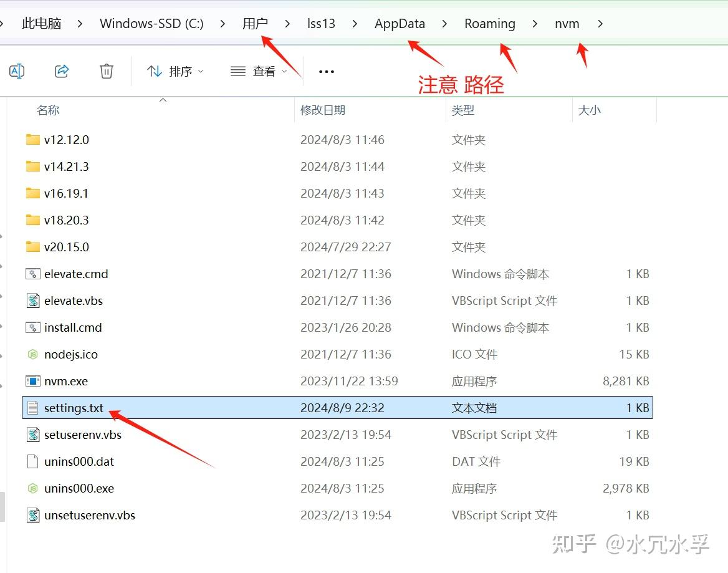Click the rename icon in the toolbar
The width and height of the screenshot is (728, 573).
(17, 70)
